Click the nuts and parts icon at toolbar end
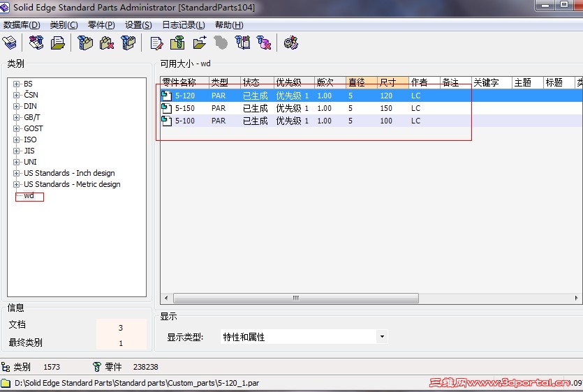The width and height of the screenshot is (583, 392). [291, 43]
